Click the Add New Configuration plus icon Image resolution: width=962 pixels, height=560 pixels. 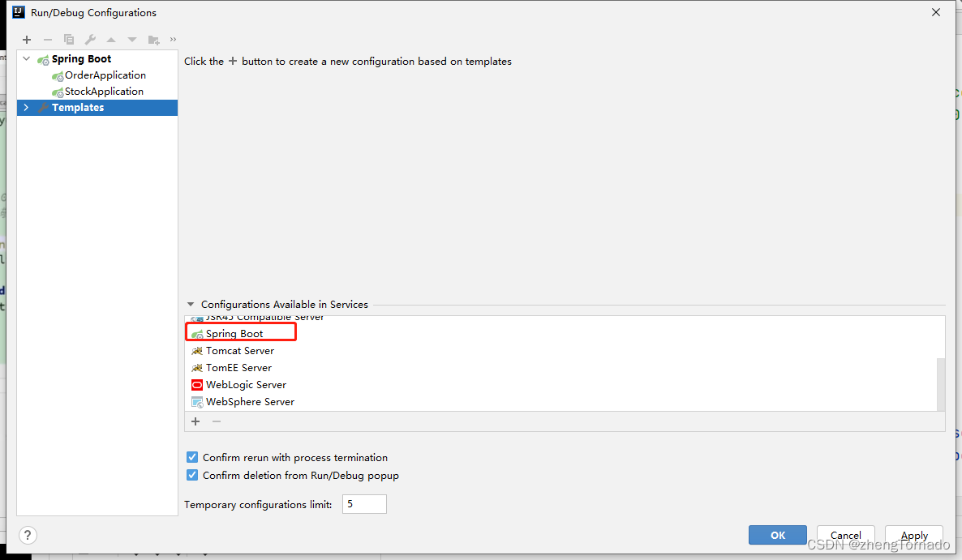[x=27, y=40]
